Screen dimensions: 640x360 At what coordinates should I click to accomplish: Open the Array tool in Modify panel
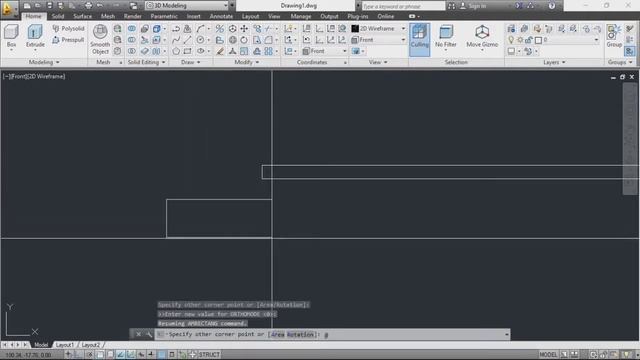[269, 51]
